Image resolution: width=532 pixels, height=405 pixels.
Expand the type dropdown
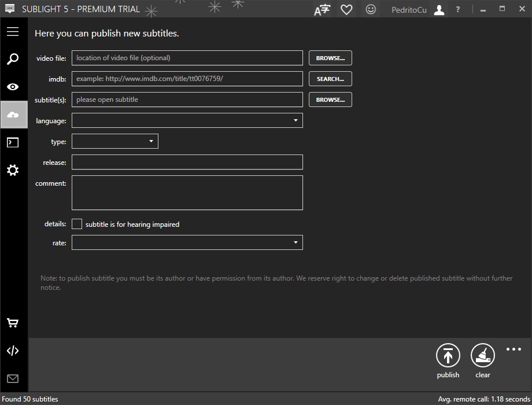pyautogui.click(x=115, y=141)
